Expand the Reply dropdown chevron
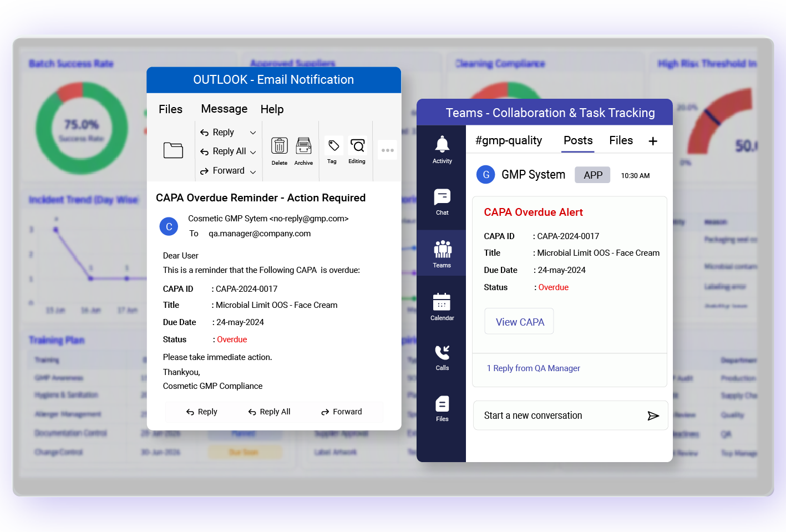 pos(253,133)
